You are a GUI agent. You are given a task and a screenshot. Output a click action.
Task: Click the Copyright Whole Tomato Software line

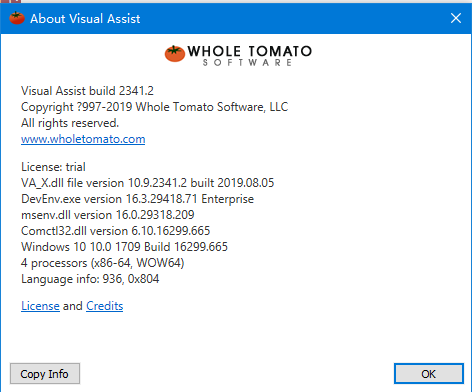(x=154, y=107)
